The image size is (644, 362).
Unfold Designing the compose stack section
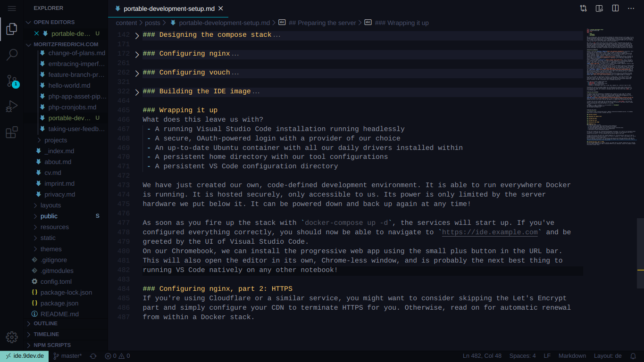tap(137, 35)
